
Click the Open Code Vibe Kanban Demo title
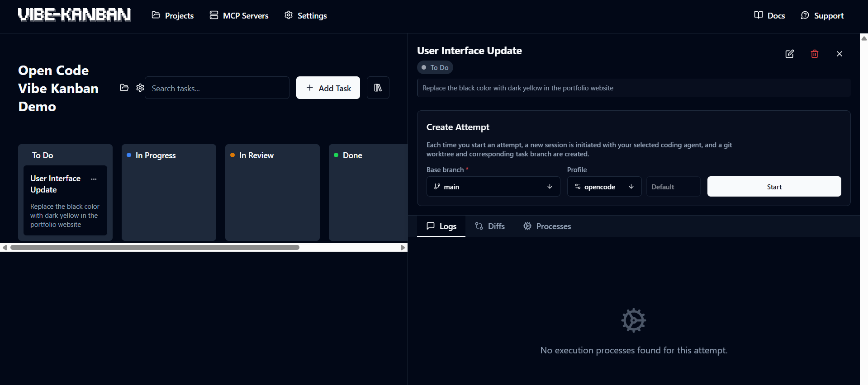tap(58, 88)
